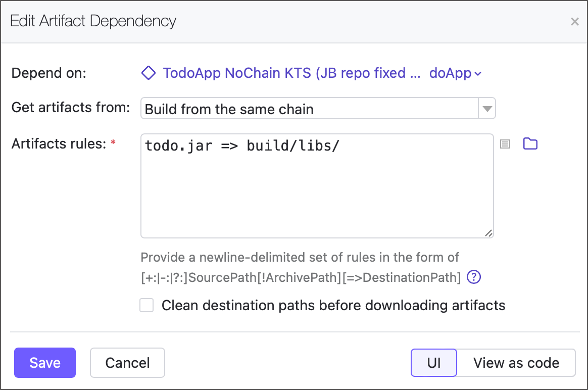Click the textarea resize grip corner

click(488, 233)
